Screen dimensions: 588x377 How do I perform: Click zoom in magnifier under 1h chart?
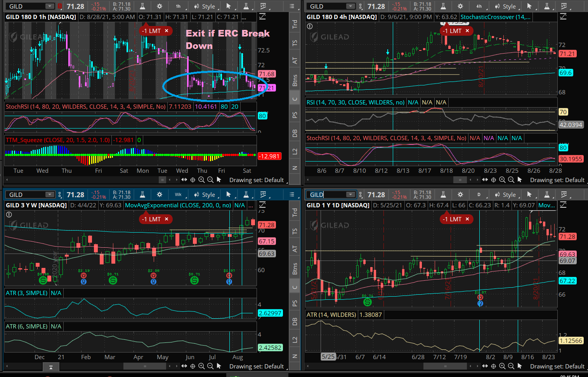(201, 180)
